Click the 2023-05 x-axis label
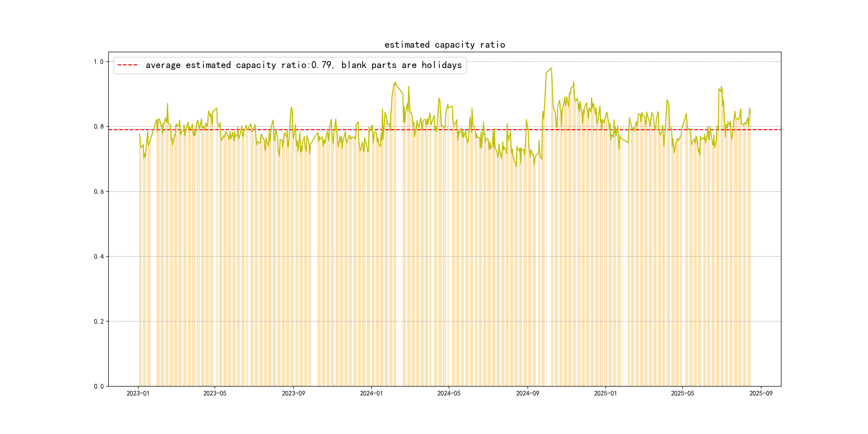The width and height of the screenshot is (868, 434). click(215, 393)
